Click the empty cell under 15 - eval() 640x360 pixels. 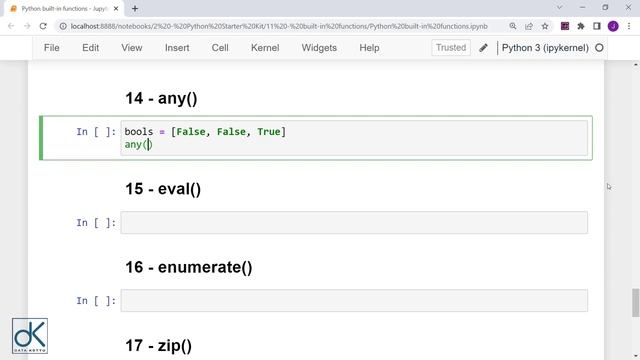pyautogui.click(x=354, y=223)
